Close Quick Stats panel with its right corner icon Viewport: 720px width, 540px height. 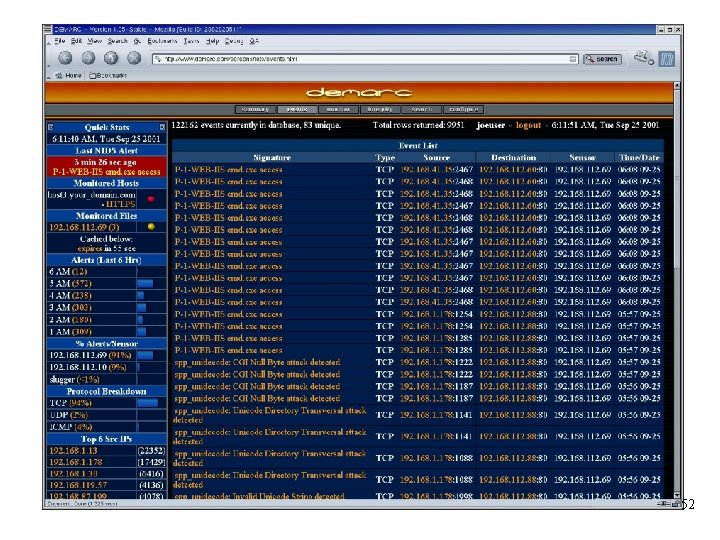point(162,127)
